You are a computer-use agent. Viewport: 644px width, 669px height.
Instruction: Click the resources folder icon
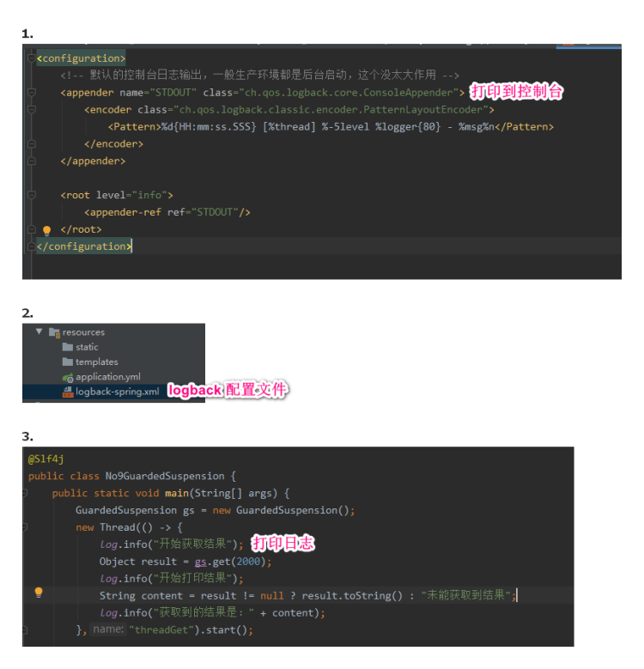click(x=54, y=332)
